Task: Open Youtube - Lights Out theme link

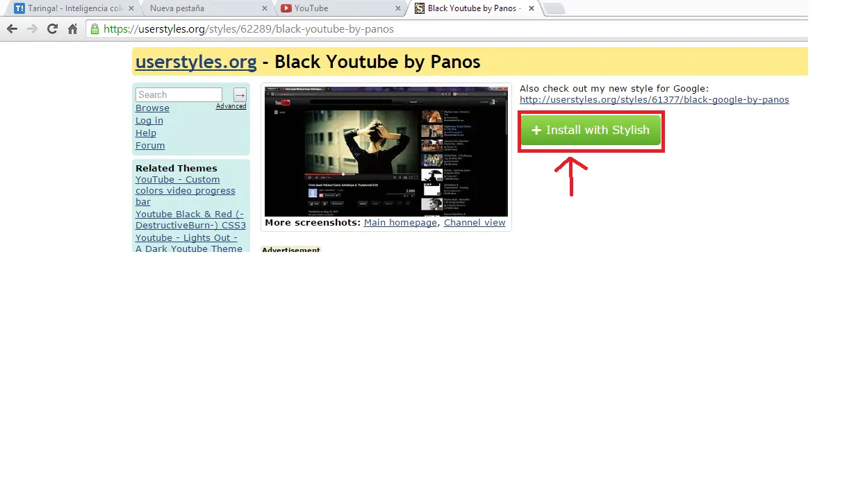Action: click(x=189, y=243)
